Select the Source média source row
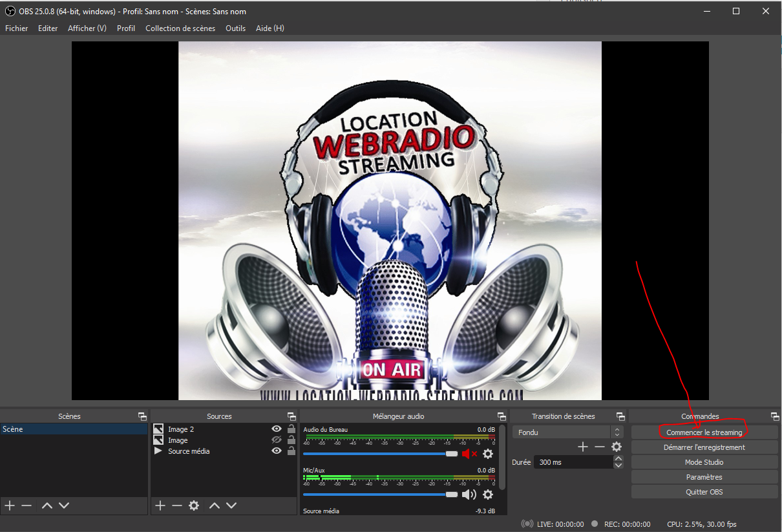 coord(224,451)
